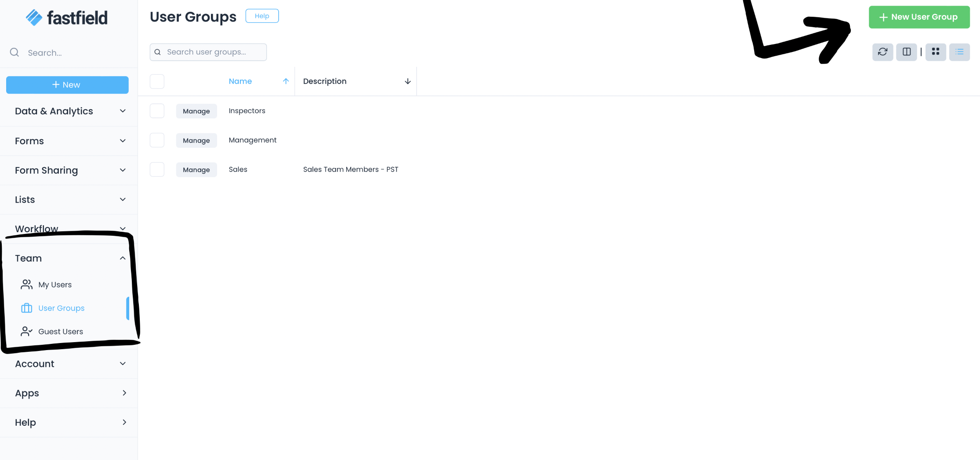Viewport: 980px width, 460px height.
Task: Click Manage for the Sales group
Action: tap(196, 170)
